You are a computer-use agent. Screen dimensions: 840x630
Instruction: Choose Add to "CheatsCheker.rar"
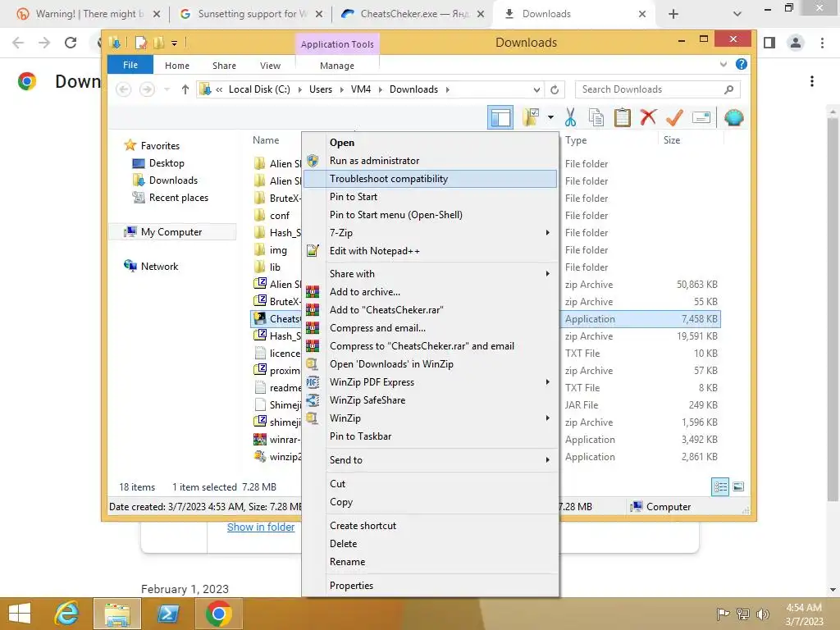pos(430,309)
